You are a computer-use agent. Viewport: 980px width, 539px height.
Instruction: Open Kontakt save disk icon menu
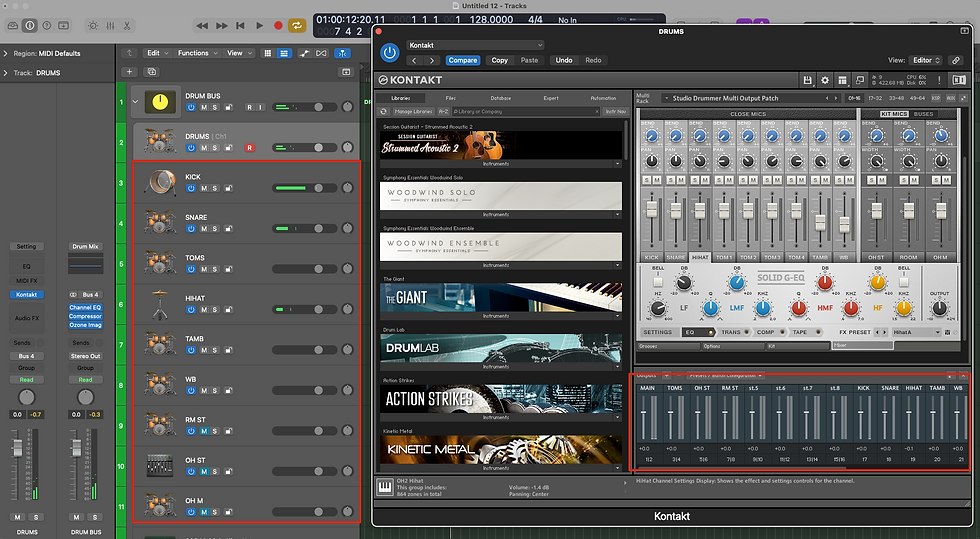pyautogui.click(x=808, y=80)
